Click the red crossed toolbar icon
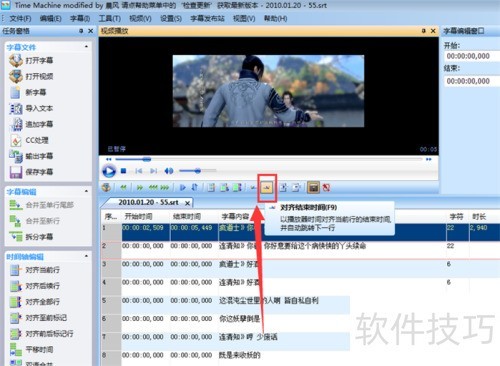Viewport: 500px width, 366px height. pyautogui.click(x=327, y=188)
